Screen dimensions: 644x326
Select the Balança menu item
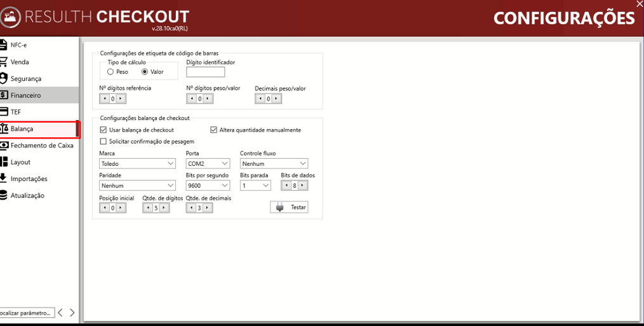39,129
